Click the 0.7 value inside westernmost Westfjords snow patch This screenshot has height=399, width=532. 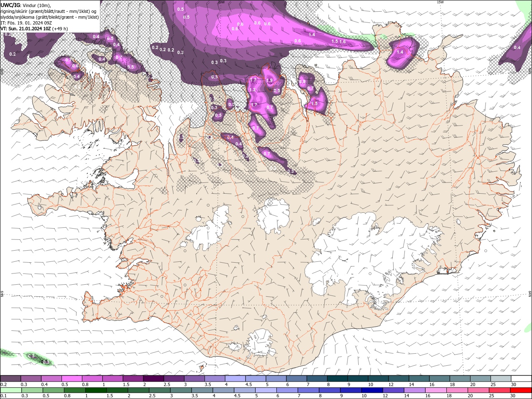coord(68,60)
